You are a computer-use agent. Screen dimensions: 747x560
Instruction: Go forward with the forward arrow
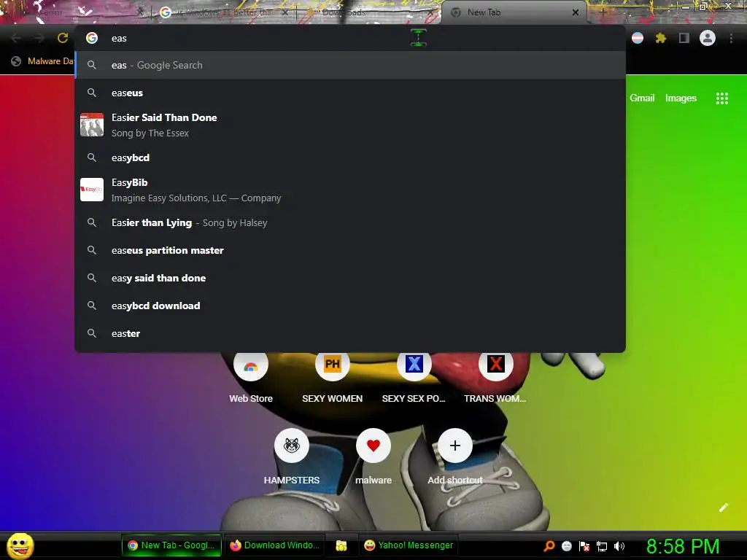click(39, 38)
